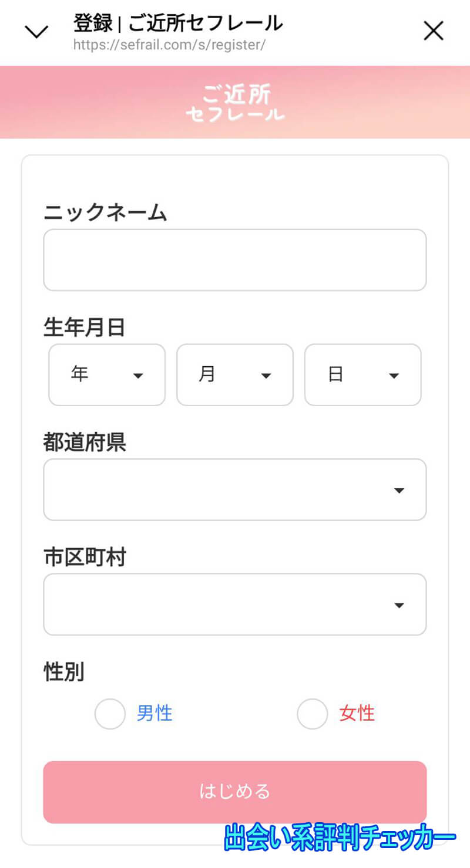Close the registration window with the X
This screenshot has height=868, width=470.
(x=434, y=31)
